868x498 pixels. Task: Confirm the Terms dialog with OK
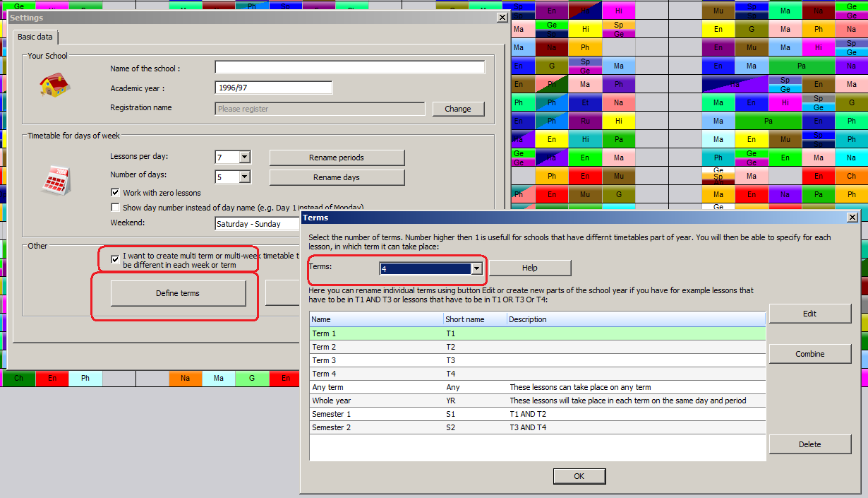click(579, 476)
